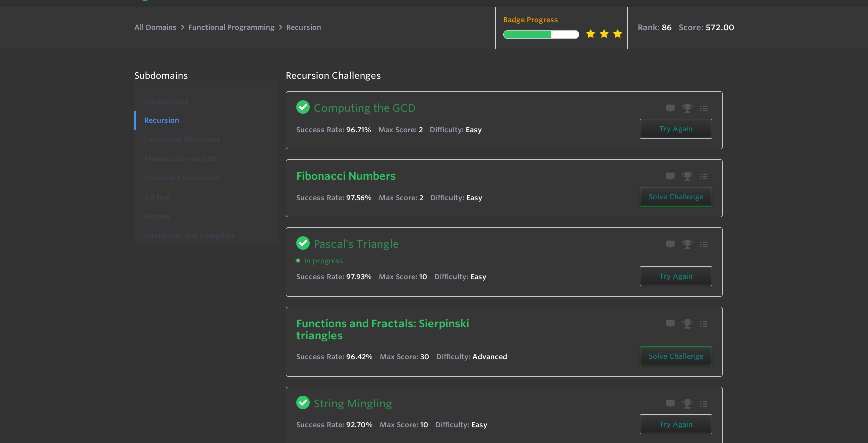868x443 pixels.
Task: Click solved checkmark beside Computing the GCD
Action: coord(303,107)
